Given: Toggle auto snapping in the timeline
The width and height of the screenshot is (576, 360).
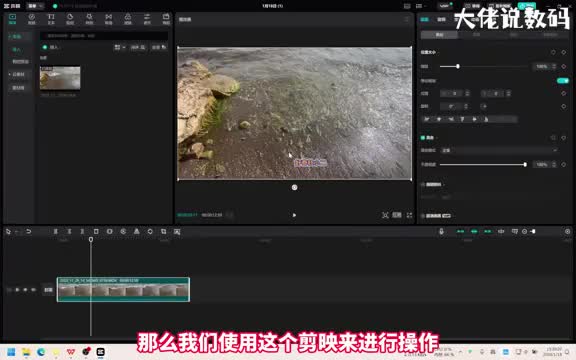Looking at the screenshot, I should [474, 231].
